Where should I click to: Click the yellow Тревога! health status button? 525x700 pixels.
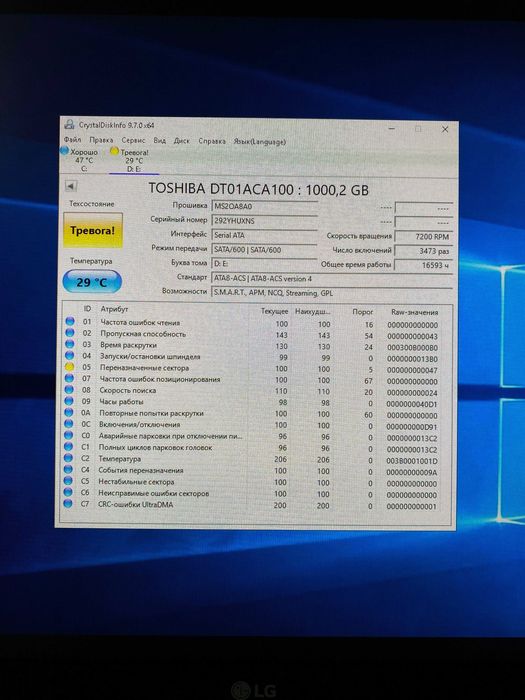[93, 230]
